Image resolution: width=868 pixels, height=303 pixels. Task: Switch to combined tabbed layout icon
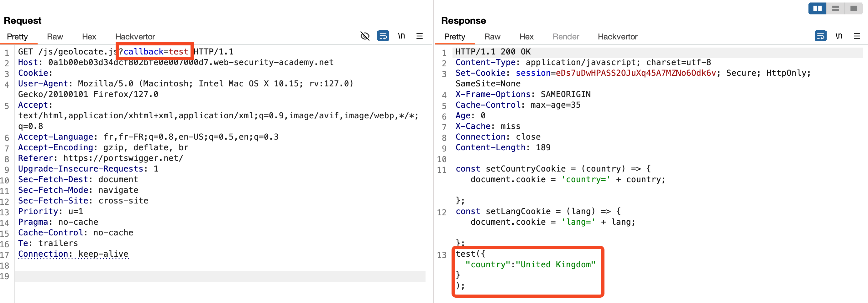pyautogui.click(x=854, y=8)
